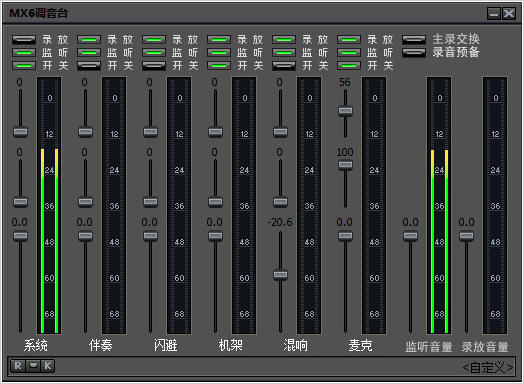Viewport: 524px width, 384px height.
Task: Toggle 监听 on the 闪避 channel
Action: (x=154, y=52)
